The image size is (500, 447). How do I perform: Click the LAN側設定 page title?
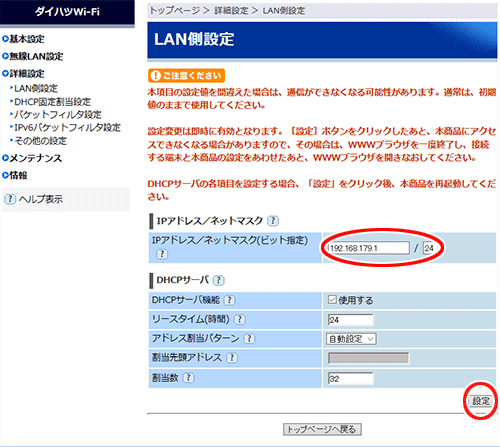coord(194,39)
